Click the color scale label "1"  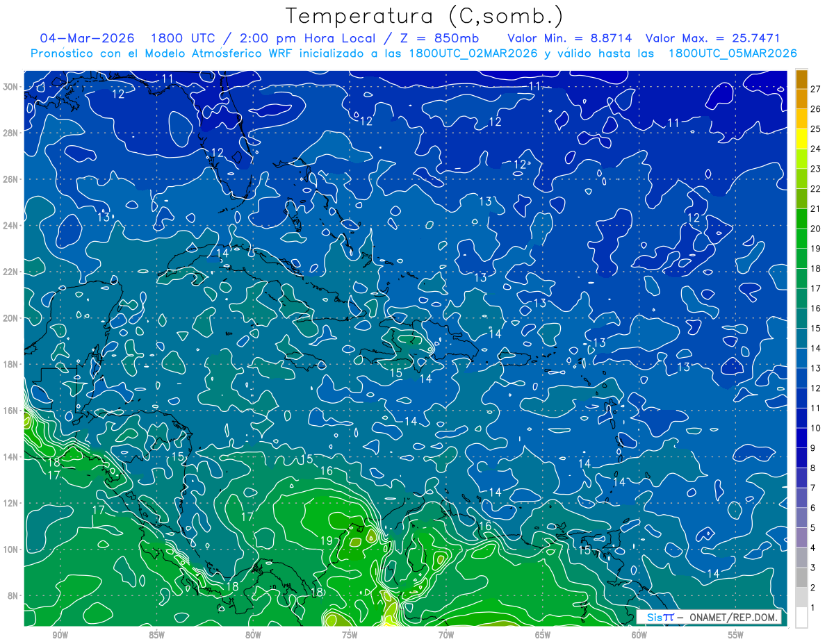pyautogui.click(x=812, y=607)
